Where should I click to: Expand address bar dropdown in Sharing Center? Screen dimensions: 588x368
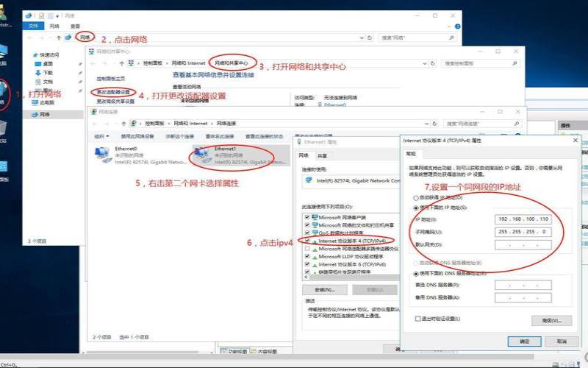pyautogui.click(x=425, y=63)
